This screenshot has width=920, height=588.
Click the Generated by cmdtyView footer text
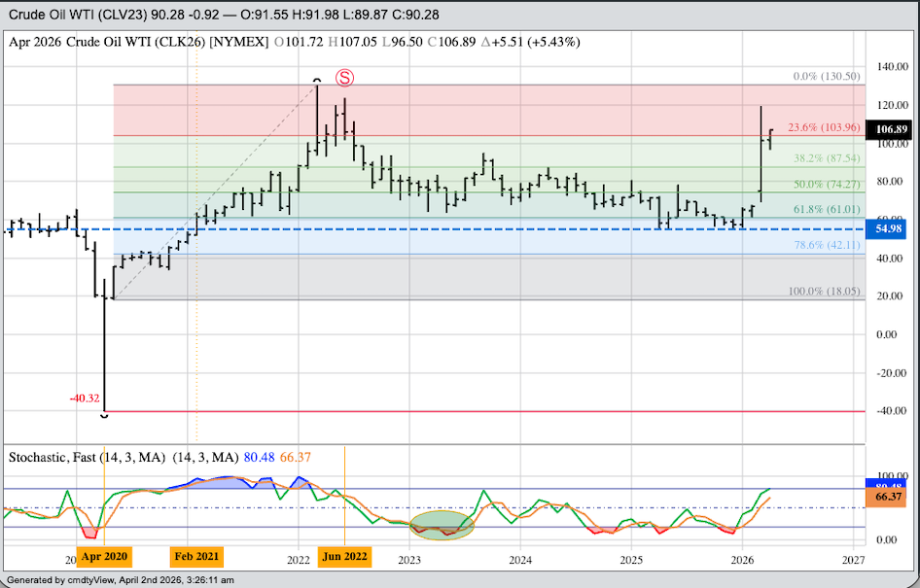(x=121, y=580)
